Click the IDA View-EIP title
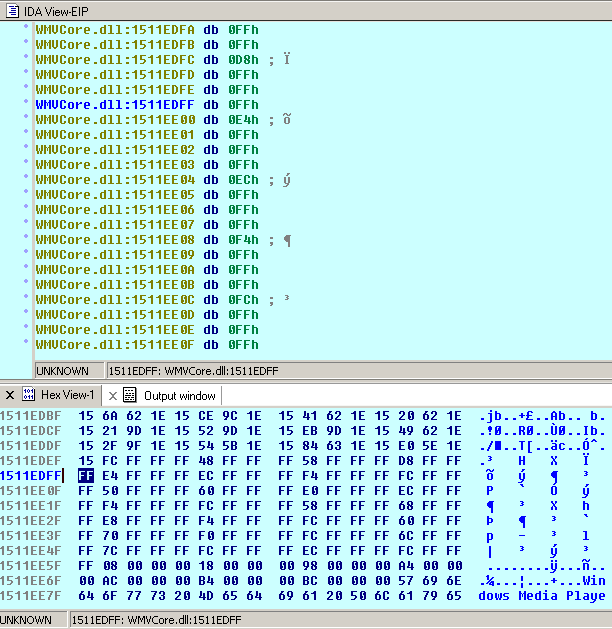Image resolution: width=612 pixels, height=629 pixels. [56, 12]
